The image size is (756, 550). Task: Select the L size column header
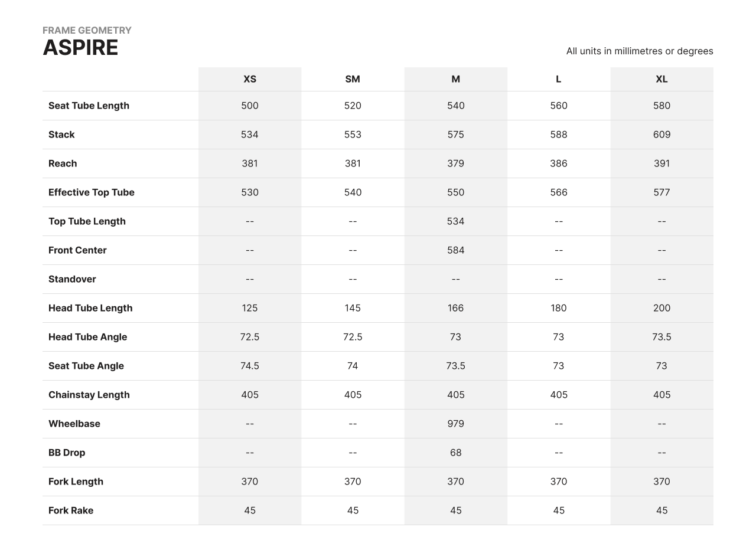point(559,79)
